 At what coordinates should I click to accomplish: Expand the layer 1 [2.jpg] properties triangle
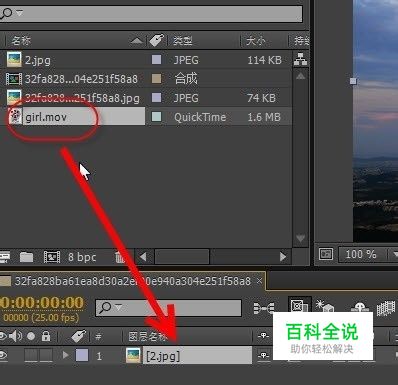point(66,355)
